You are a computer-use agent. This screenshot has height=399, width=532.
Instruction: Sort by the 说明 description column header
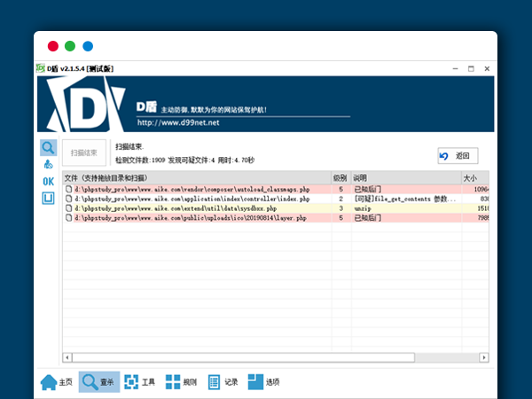[399, 178]
